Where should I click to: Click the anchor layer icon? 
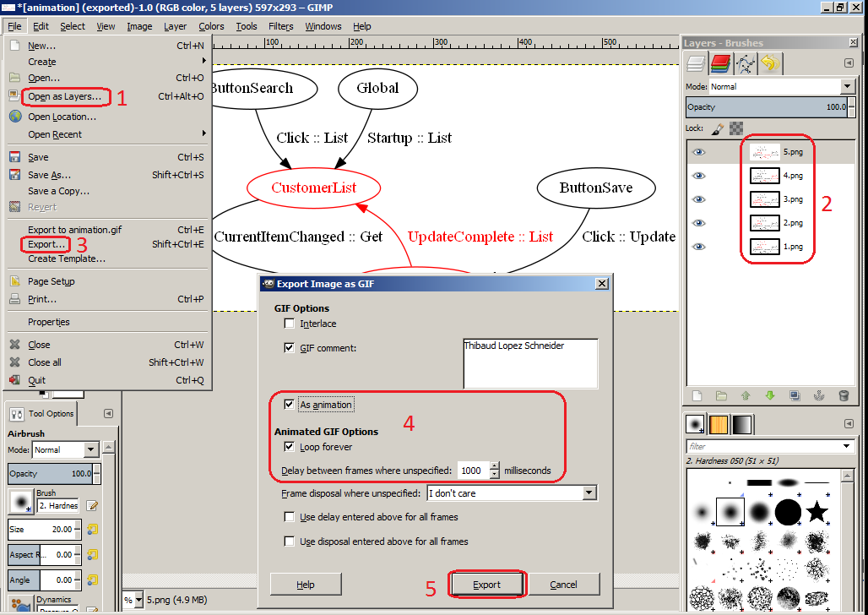pyautogui.click(x=819, y=395)
